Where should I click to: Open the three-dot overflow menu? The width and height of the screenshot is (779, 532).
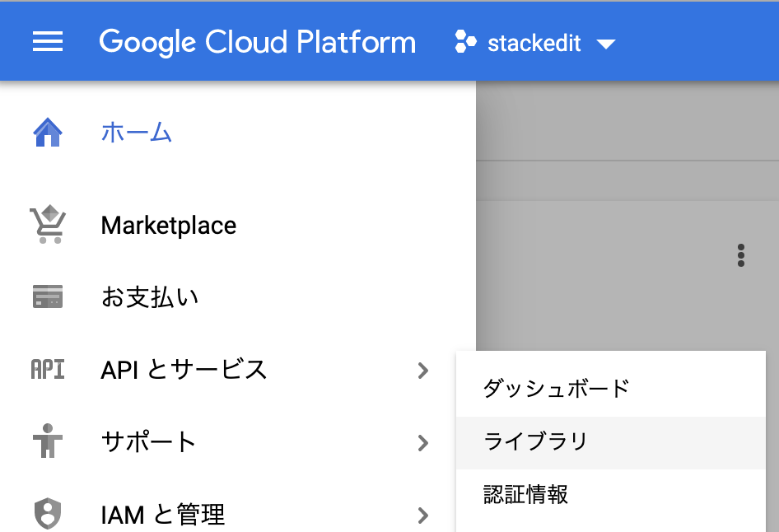(740, 255)
